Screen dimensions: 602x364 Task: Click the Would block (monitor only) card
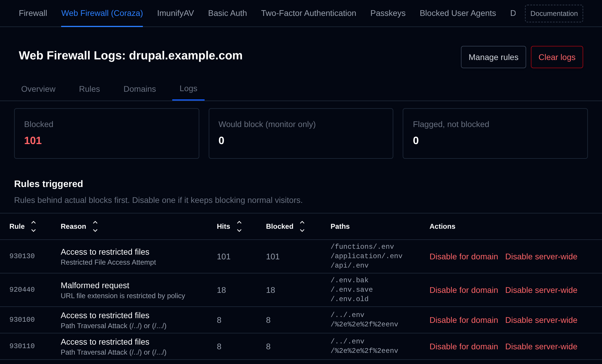(x=301, y=133)
